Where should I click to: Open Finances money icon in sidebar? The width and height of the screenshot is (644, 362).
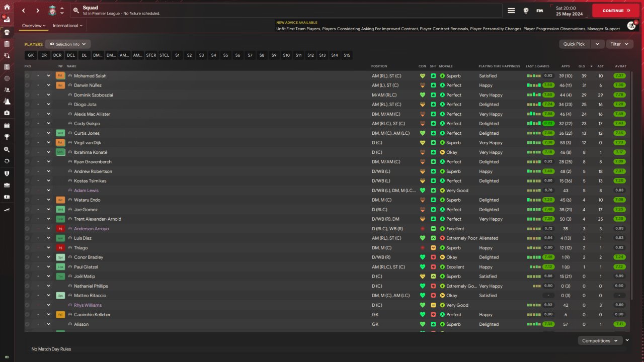[7, 197]
